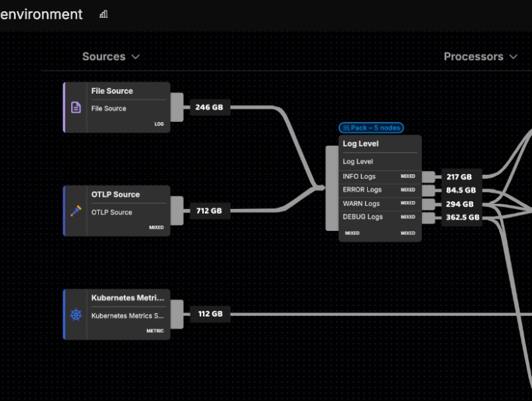
Task: Select the 246 GB throughput label
Action: tap(211, 108)
